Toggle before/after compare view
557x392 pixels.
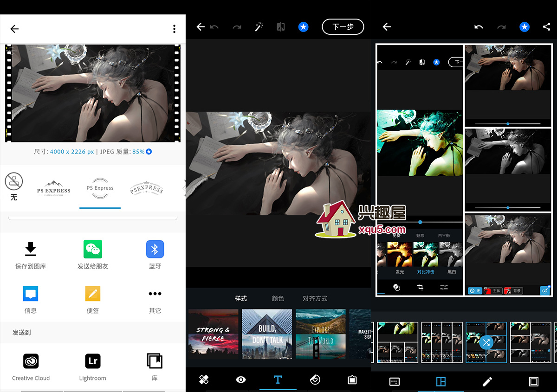click(x=281, y=27)
